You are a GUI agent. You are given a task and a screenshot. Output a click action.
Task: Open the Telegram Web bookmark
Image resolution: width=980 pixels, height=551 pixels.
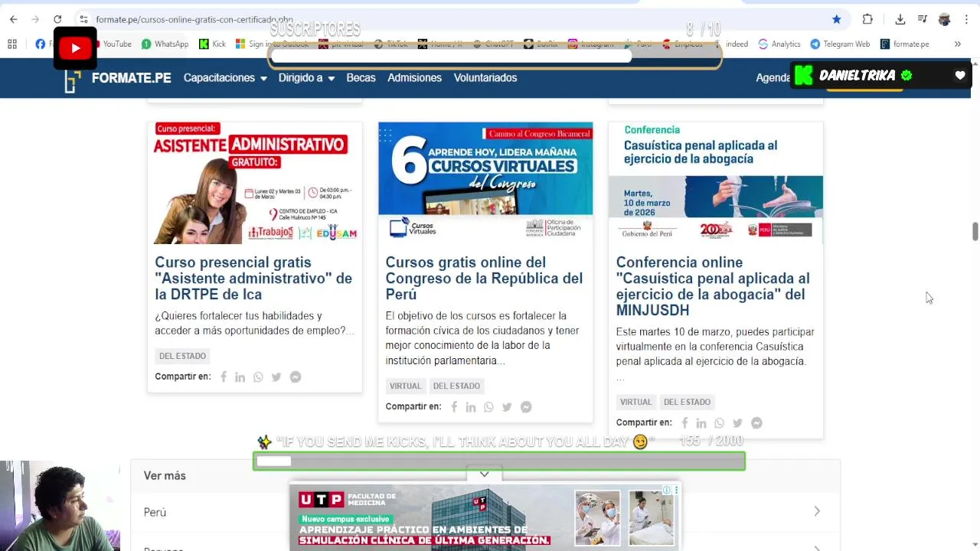click(840, 44)
